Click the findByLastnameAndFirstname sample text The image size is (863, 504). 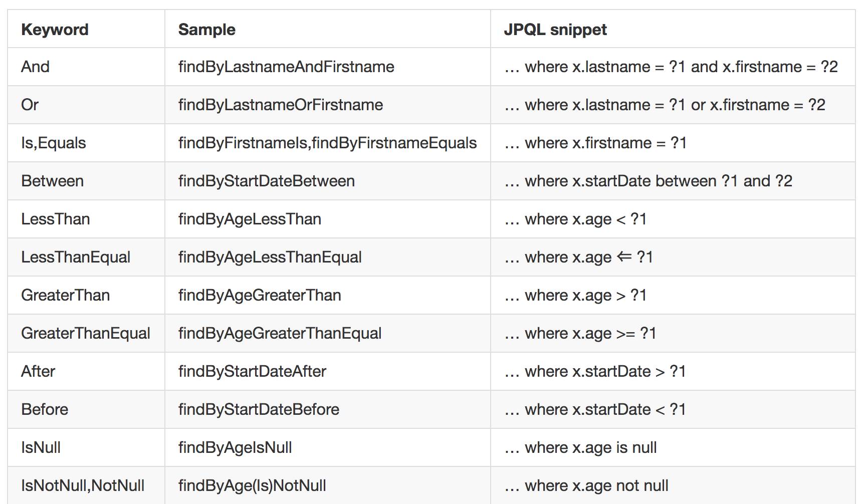coord(286,67)
